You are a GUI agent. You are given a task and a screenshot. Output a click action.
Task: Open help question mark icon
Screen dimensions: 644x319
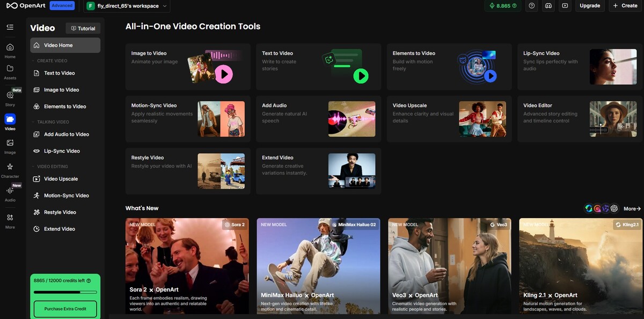click(x=531, y=6)
